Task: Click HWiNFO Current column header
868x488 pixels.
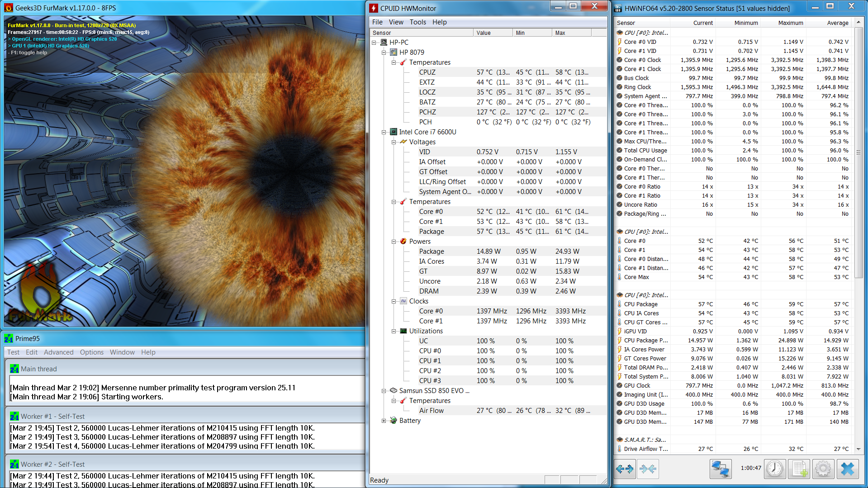Action: 693,23
